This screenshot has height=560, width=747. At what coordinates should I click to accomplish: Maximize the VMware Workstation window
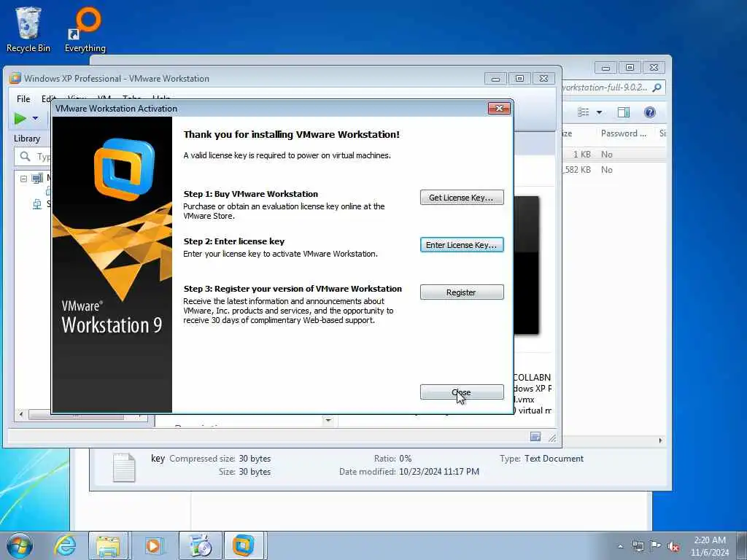pyautogui.click(x=519, y=79)
